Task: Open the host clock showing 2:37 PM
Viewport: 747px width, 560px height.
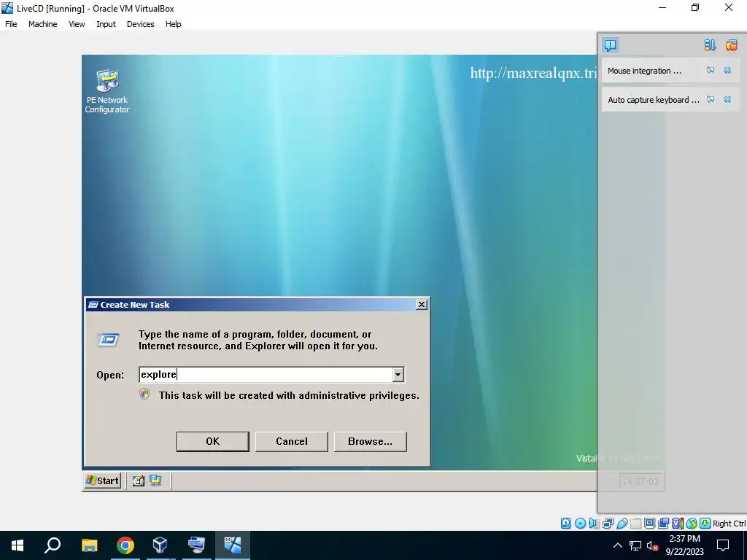Action: click(684, 545)
